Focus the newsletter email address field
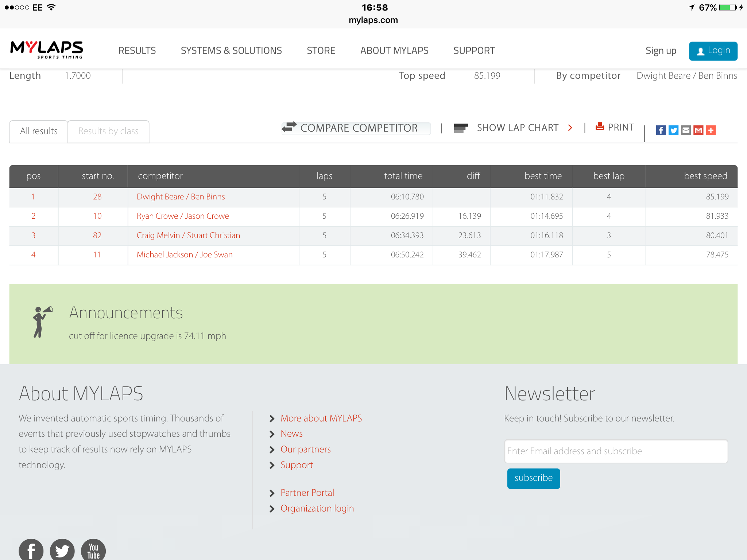 click(x=616, y=451)
